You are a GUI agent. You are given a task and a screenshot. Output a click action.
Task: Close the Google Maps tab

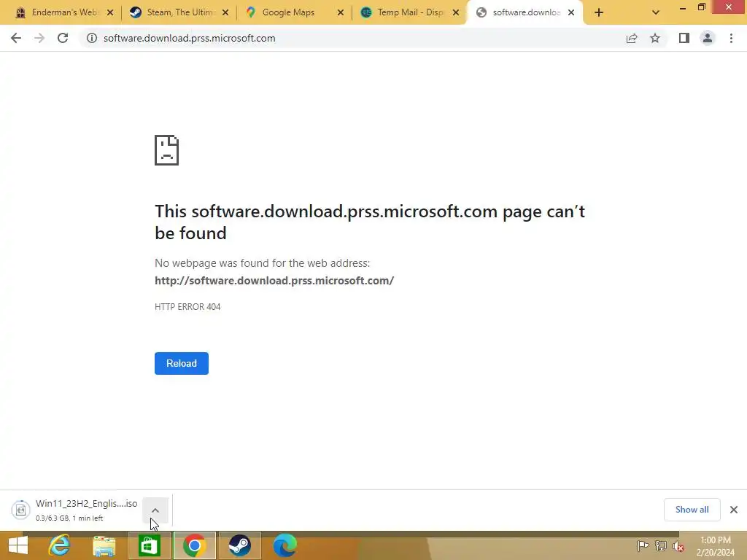(341, 13)
